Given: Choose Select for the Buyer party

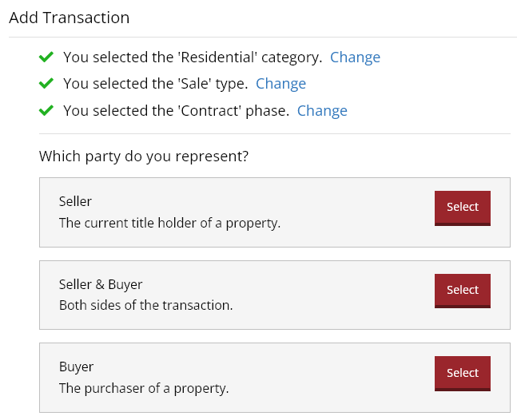Looking at the screenshot, I should pyautogui.click(x=462, y=374).
